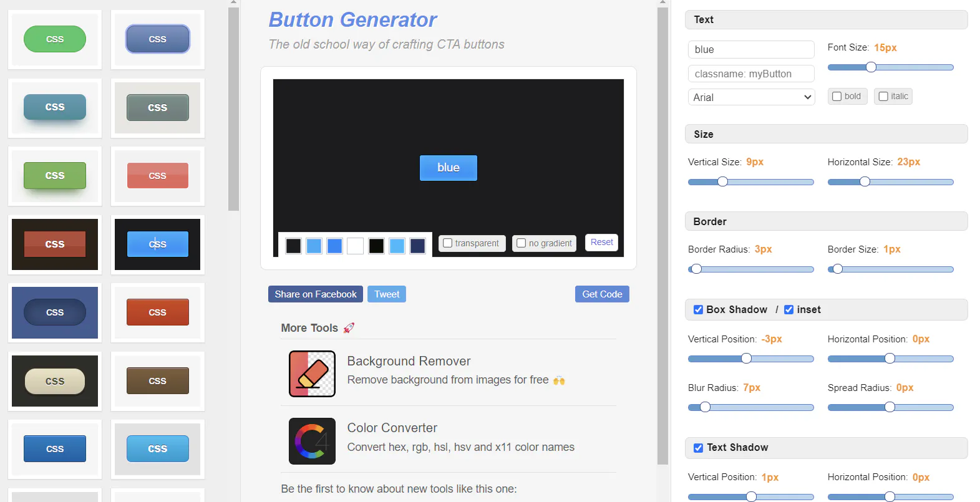Click the Tweet button

pyautogui.click(x=387, y=294)
